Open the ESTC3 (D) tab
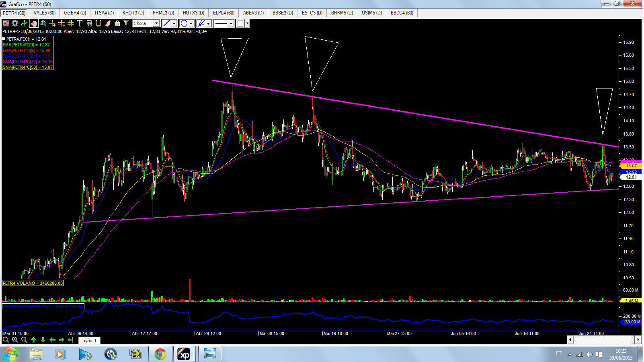 pyautogui.click(x=312, y=13)
